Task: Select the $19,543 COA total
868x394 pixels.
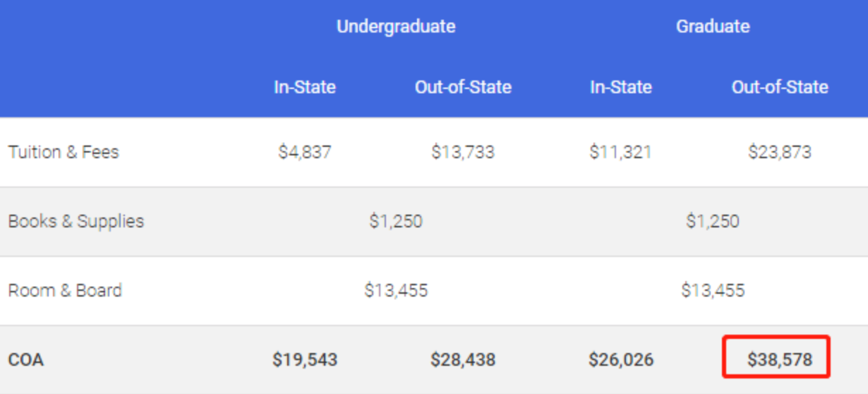Action: 305,359
